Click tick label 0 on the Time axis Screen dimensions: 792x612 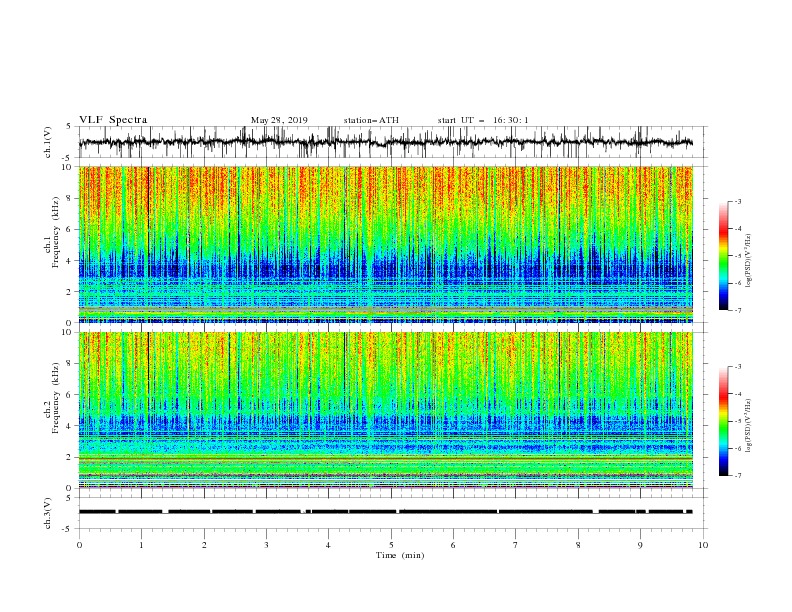tap(79, 545)
